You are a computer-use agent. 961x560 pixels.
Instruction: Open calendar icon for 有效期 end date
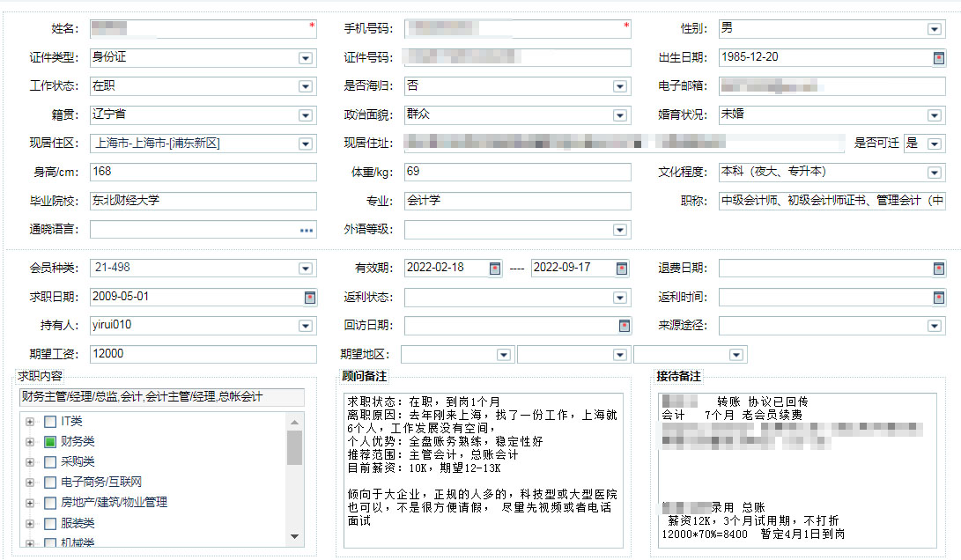click(622, 269)
